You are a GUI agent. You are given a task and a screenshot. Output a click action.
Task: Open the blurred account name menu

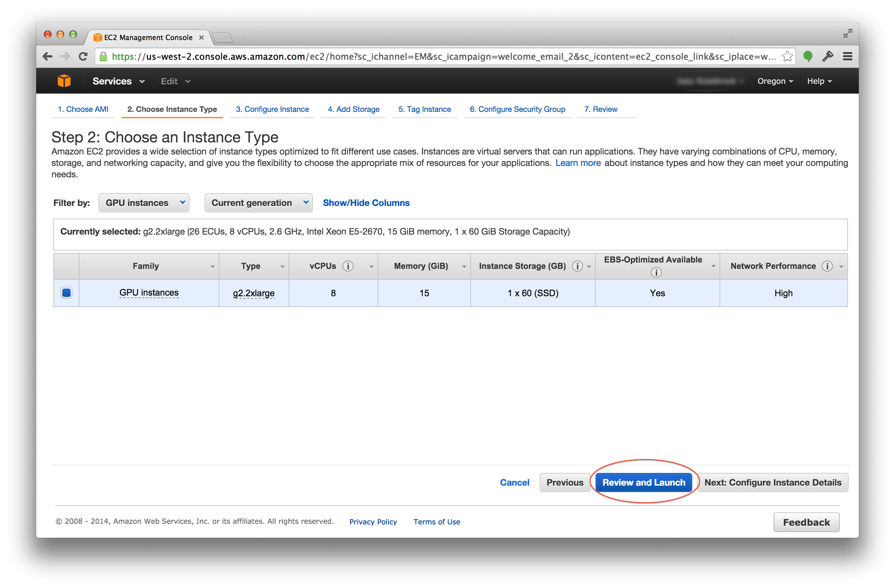pyautogui.click(x=710, y=81)
